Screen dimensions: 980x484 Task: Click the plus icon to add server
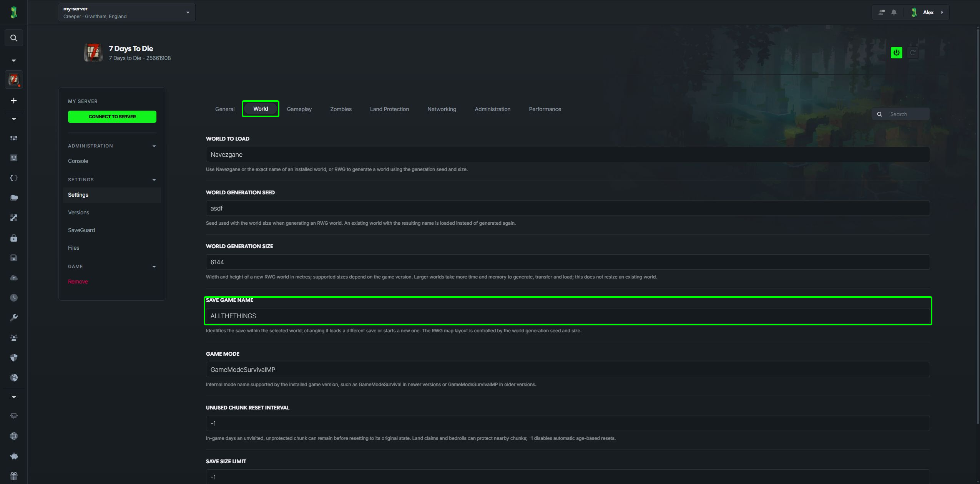point(14,101)
